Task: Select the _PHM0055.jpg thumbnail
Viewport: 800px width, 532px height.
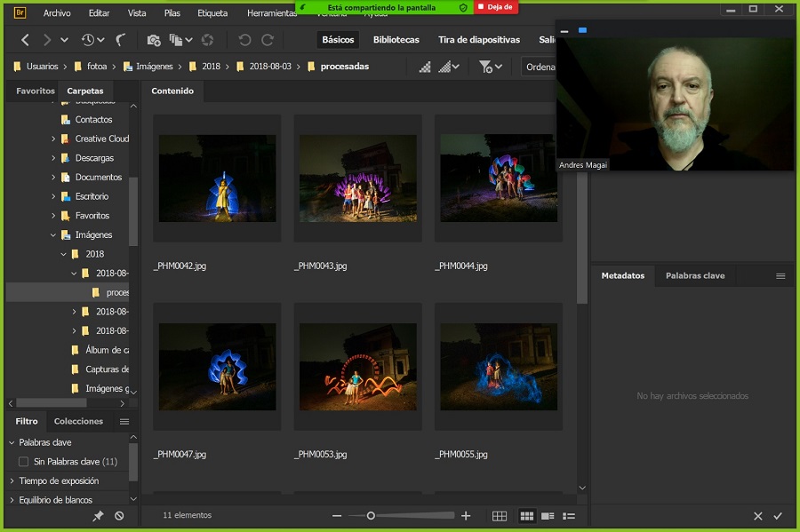Action: point(499,367)
